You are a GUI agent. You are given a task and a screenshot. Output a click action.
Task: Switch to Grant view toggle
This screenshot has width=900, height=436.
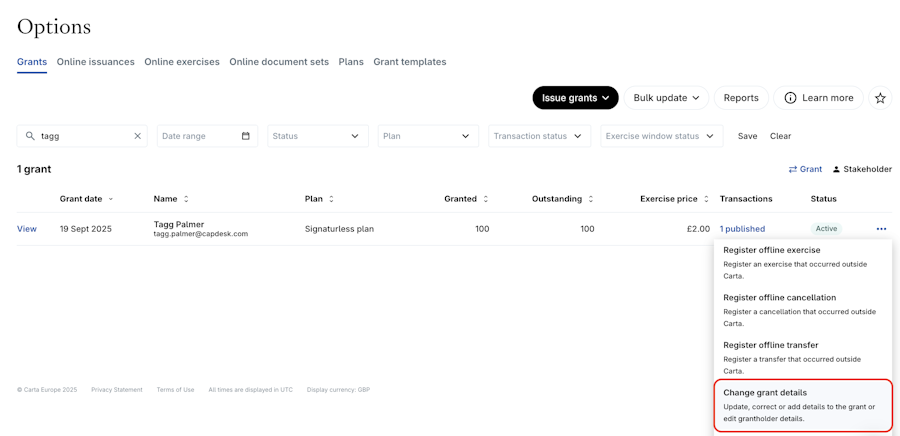(x=805, y=169)
